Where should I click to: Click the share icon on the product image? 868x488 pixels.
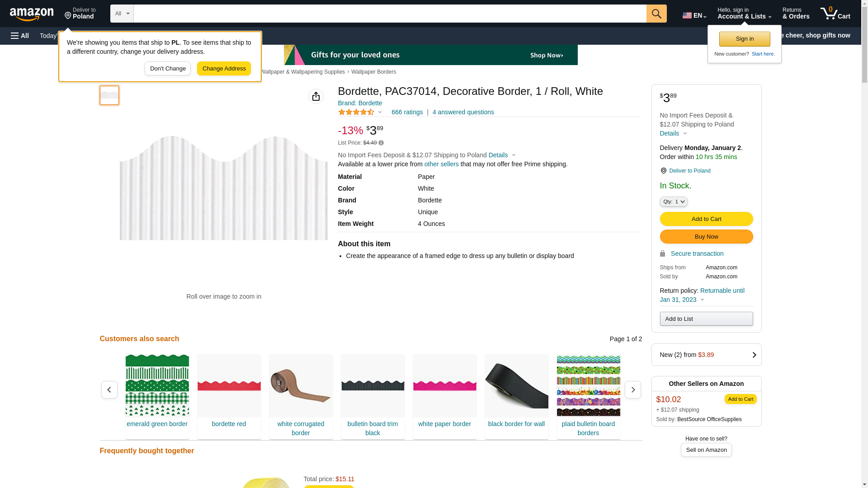[316, 96]
